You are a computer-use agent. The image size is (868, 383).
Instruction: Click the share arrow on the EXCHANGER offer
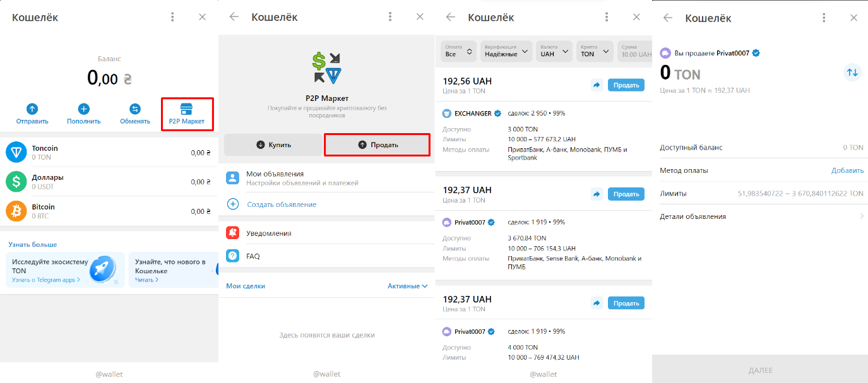coord(597,85)
